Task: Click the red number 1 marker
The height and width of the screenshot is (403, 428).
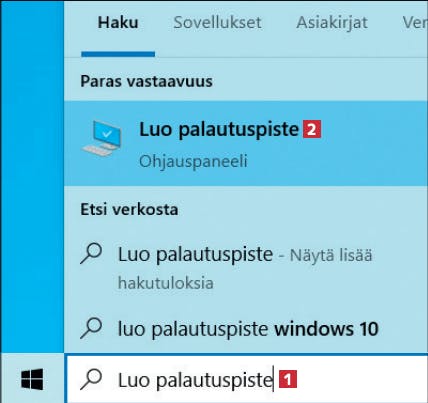Action: 288,379
